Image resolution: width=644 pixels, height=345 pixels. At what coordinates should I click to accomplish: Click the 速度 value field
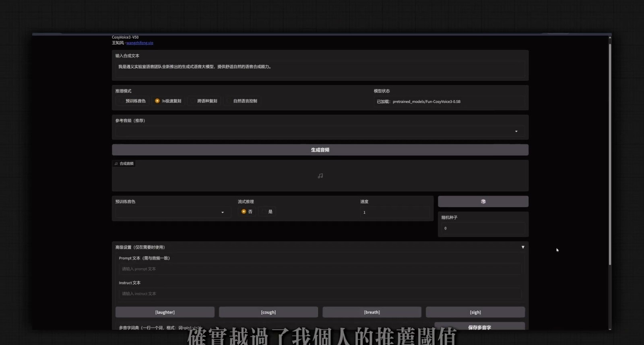395,212
